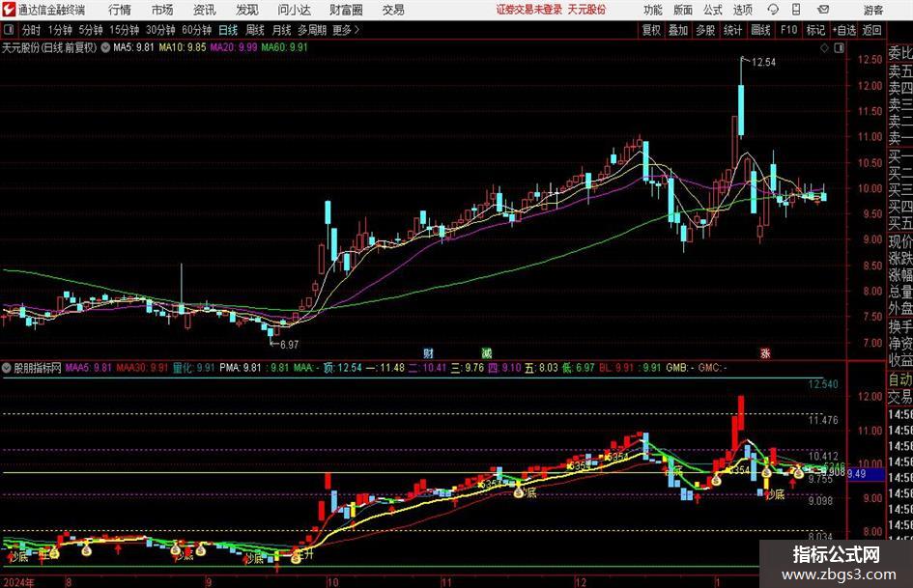
Task: Open the 画线 drawing tools button
Action: tap(760, 30)
